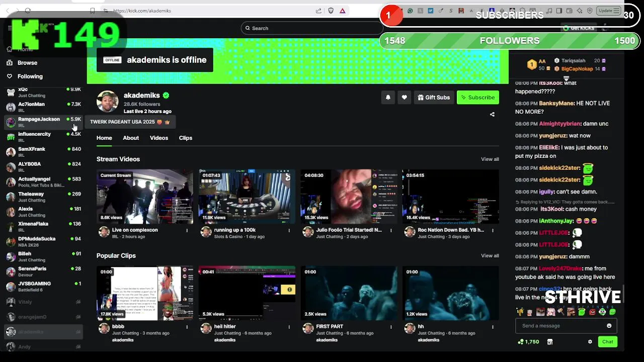Open options menu for bbbb clip
644x362 pixels.
coord(187,327)
